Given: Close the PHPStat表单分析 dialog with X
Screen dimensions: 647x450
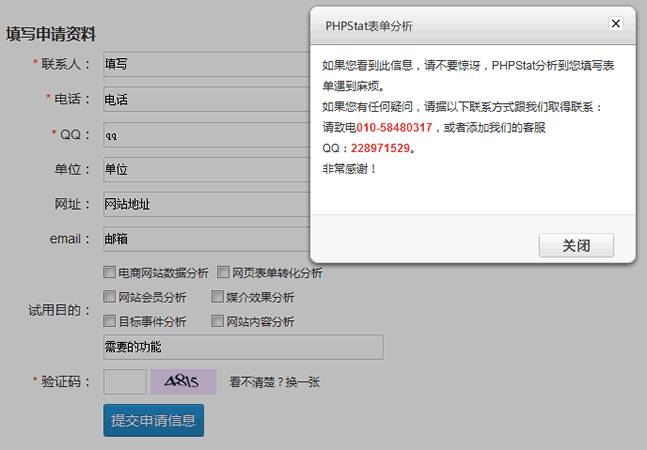Looking at the screenshot, I should pyautogui.click(x=616, y=24).
